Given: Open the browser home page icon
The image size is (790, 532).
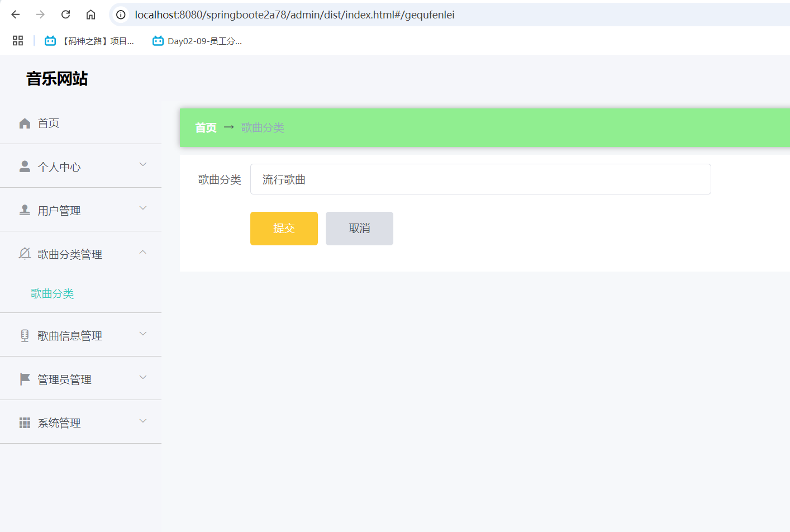Looking at the screenshot, I should [x=91, y=15].
